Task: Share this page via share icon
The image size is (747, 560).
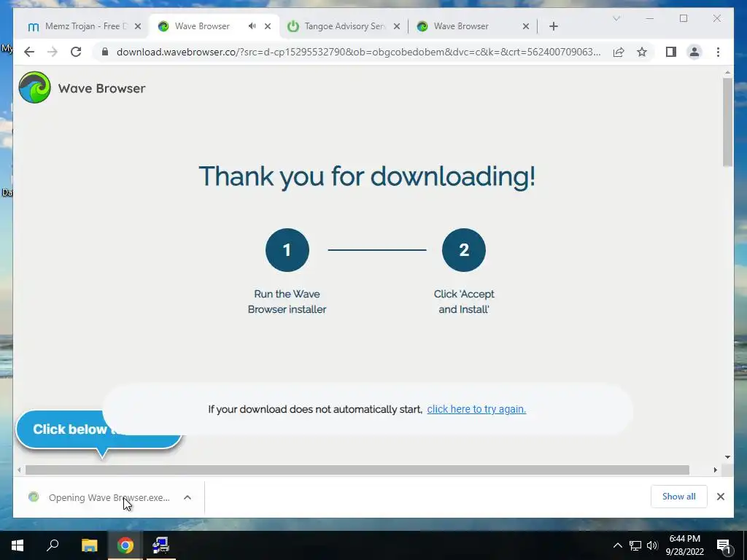Action: tap(619, 52)
